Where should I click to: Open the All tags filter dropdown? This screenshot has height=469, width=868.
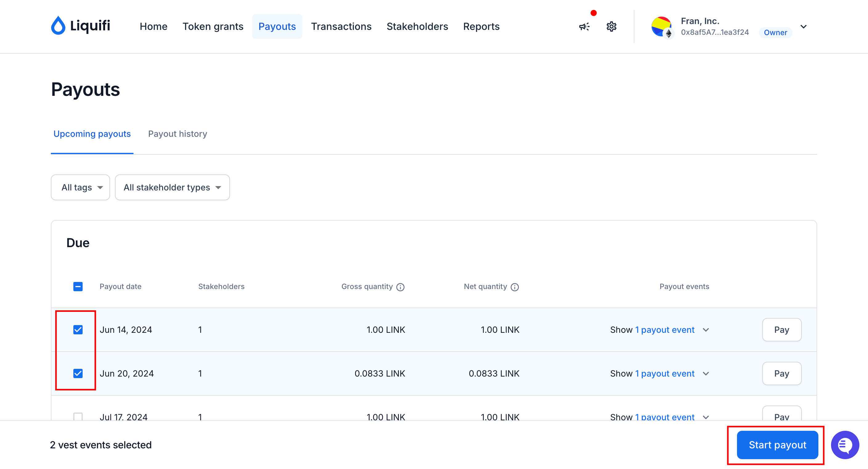pyautogui.click(x=80, y=187)
